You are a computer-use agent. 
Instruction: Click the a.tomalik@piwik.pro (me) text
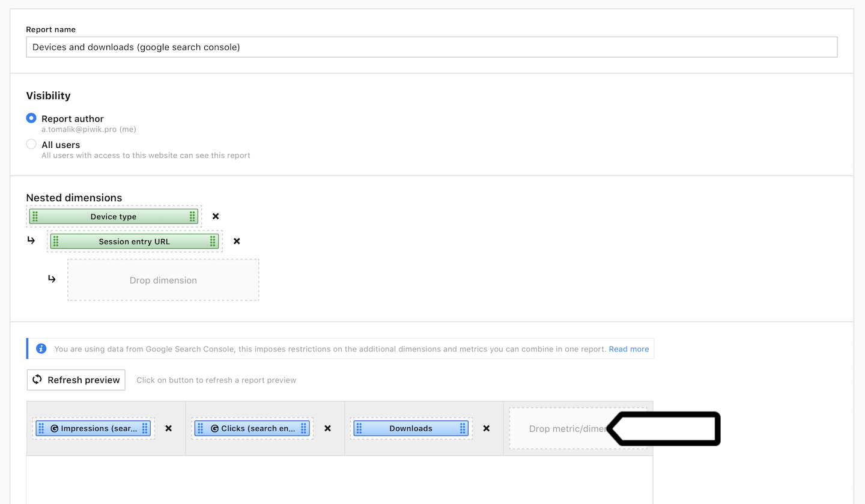89,129
